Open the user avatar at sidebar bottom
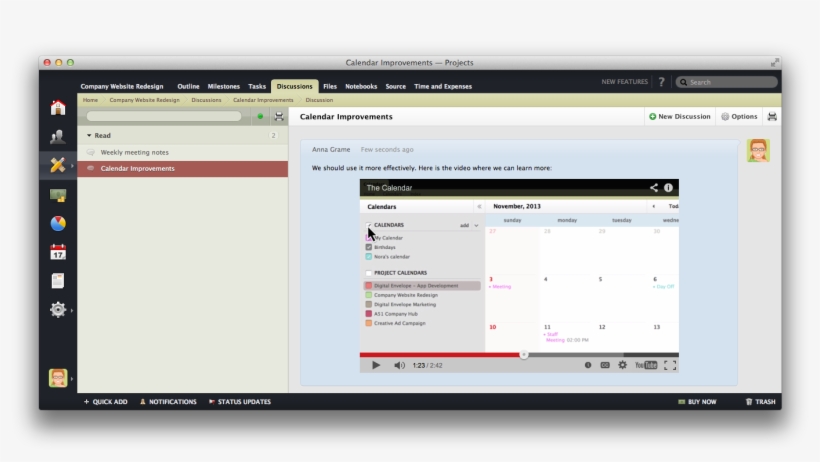820x462 pixels. tap(58, 378)
